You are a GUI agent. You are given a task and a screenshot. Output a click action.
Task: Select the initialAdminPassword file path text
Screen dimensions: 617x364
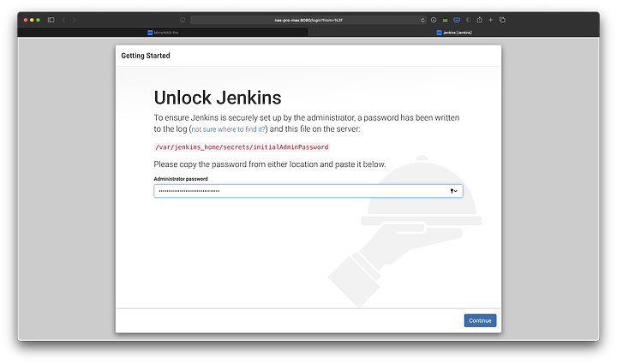click(242, 147)
